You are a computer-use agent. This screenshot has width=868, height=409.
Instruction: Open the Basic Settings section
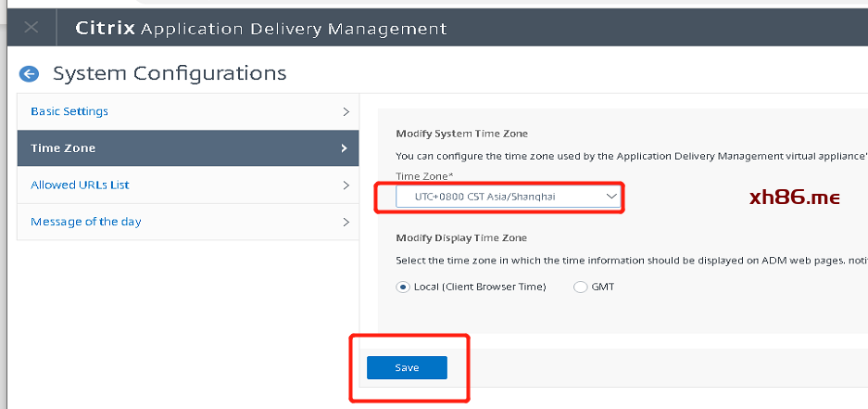188,111
